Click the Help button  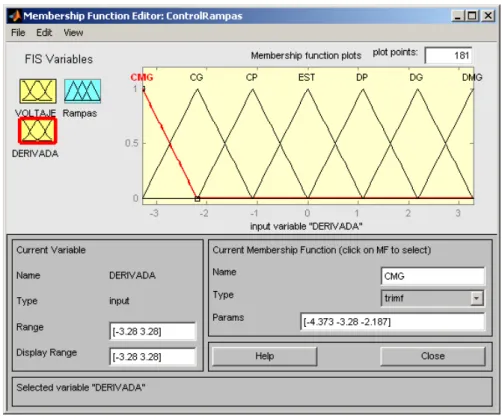coord(265,356)
